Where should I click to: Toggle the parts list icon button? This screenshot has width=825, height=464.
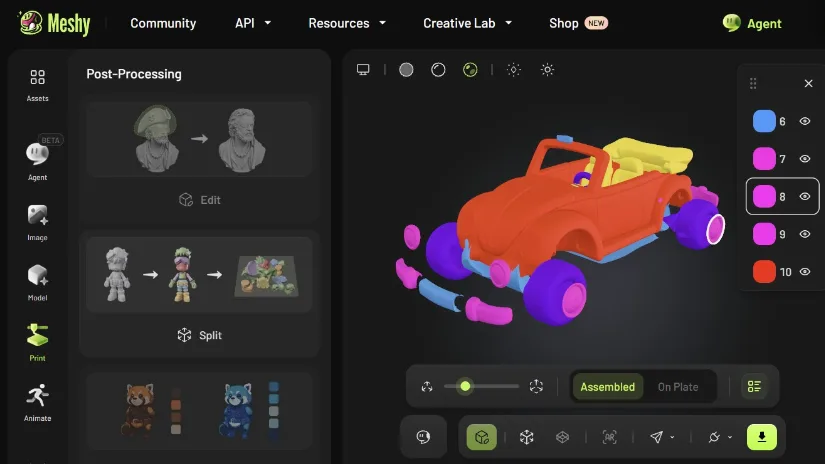click(x=754, y=387)
